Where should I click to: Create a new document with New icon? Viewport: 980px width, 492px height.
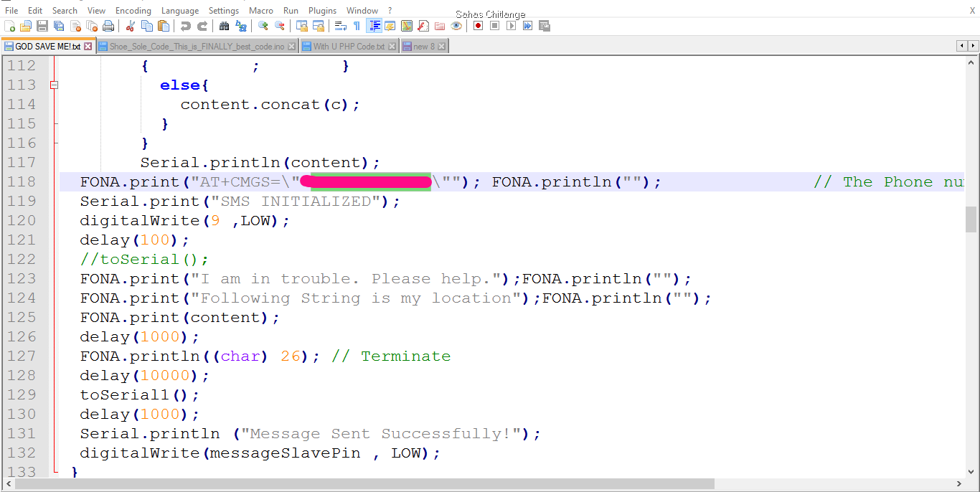(x=9, y=26)
